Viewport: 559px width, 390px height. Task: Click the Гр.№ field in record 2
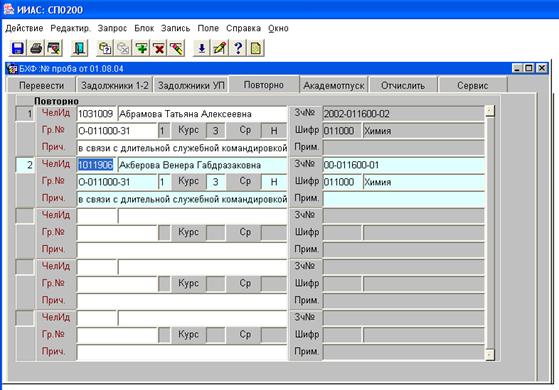coord(117,182)
